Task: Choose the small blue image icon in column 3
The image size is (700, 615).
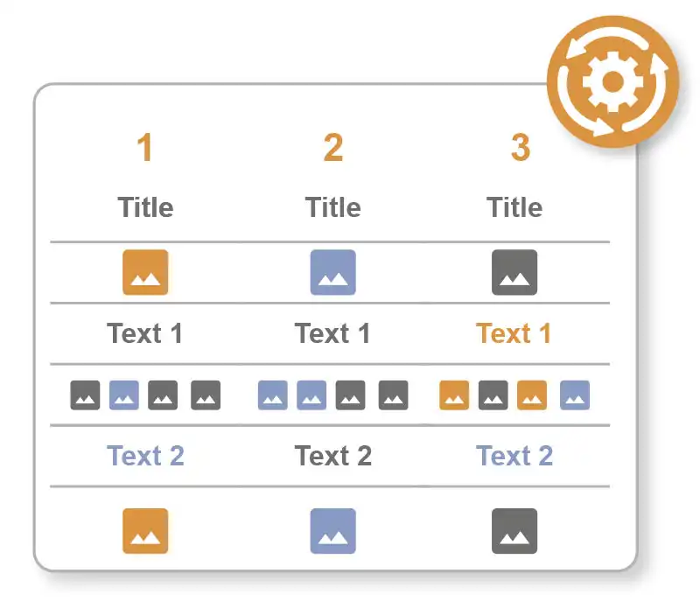Action: [575, 395]
